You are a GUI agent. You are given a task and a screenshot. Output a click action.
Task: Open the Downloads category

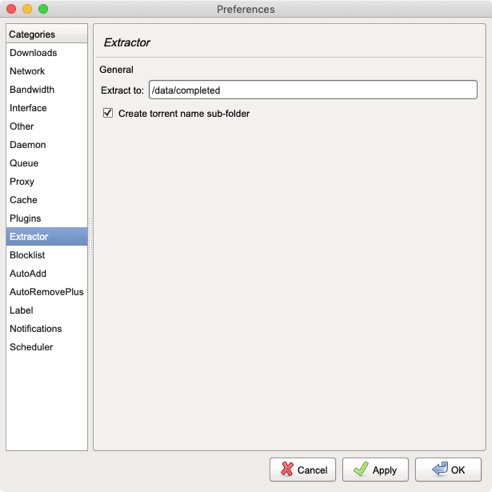coord(47,53)
